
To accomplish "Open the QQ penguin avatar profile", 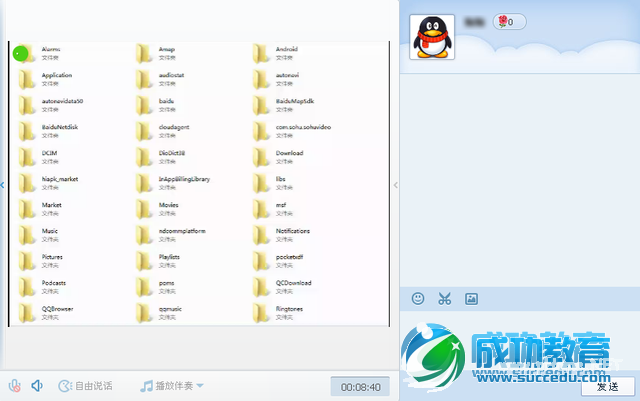I will pos(432,37).
